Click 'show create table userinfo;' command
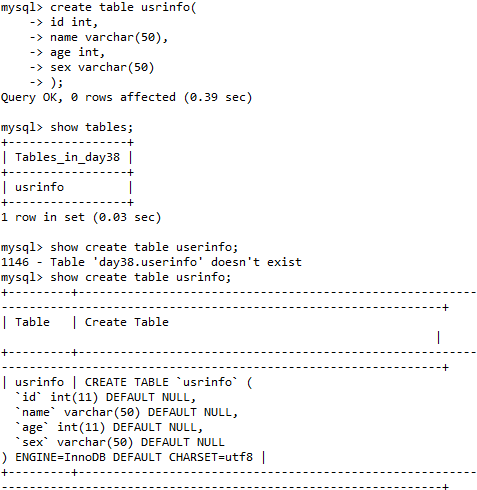The height and width of the screenshot is (490, 477). click(144, 247)
